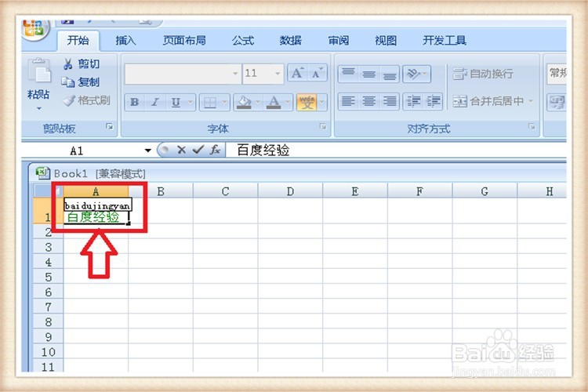
Task: Click the Borders icon
Action: click(209, 102)
